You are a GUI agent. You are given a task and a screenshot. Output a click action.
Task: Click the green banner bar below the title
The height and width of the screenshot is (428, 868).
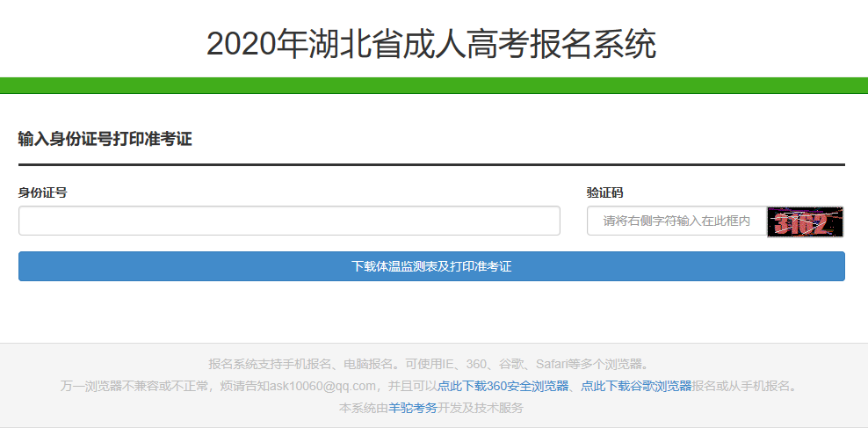[x=434, y=85]
